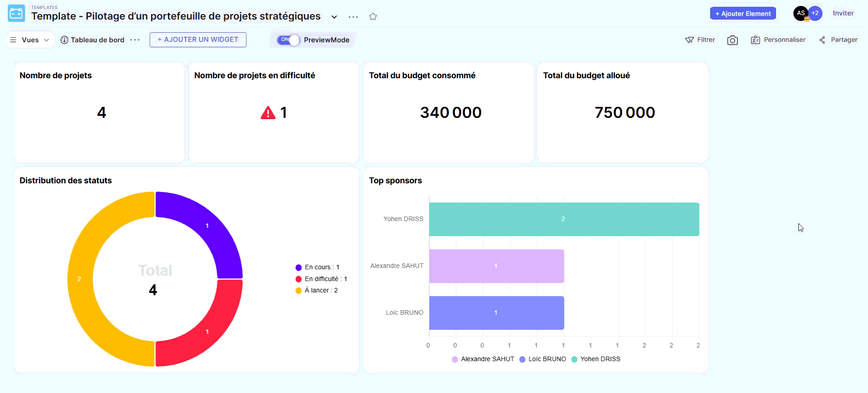This screenshot has height=393, width=868.
Task: Open the Filtrer filter options
Action: tap(700, 40)
